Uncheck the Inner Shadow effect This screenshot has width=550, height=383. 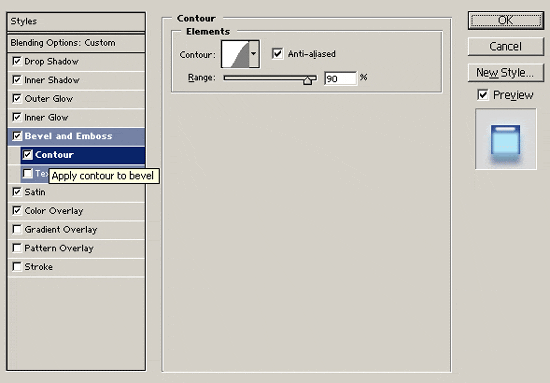point(16,80)
